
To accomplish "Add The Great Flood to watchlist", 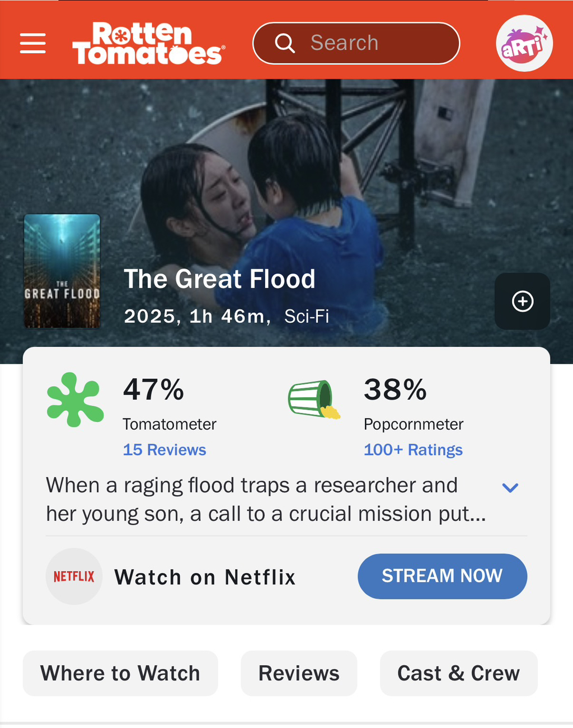I will [x=522, y=301].
